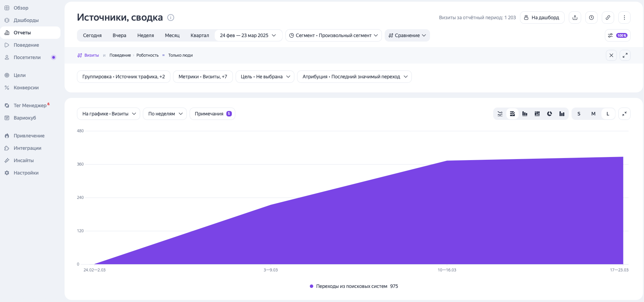Open the По неделям grouping dropdown
Screen dimensions: 644x302
coord(165,114)
